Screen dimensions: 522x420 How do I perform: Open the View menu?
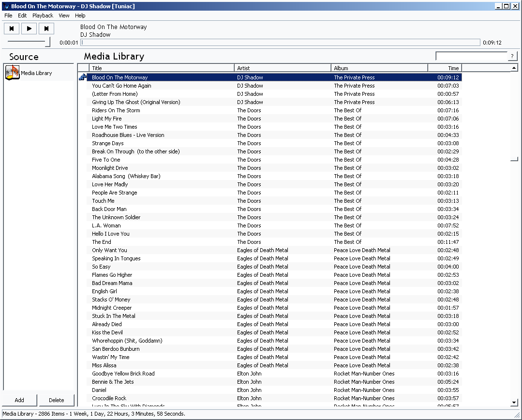(x=64, y=15)
